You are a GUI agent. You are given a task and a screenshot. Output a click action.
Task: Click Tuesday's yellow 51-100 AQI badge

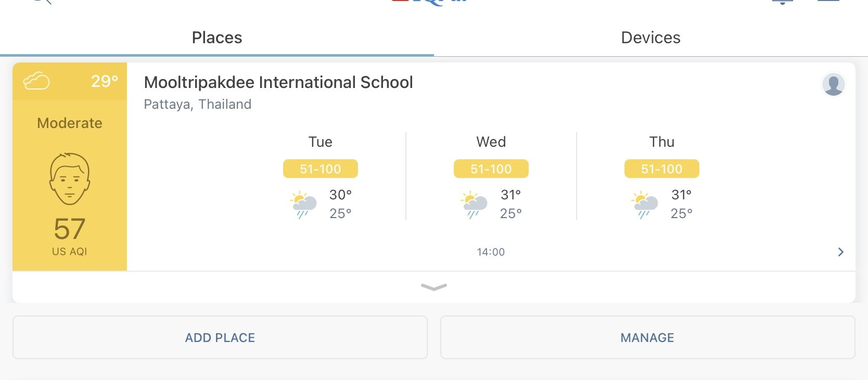(321, 169)
